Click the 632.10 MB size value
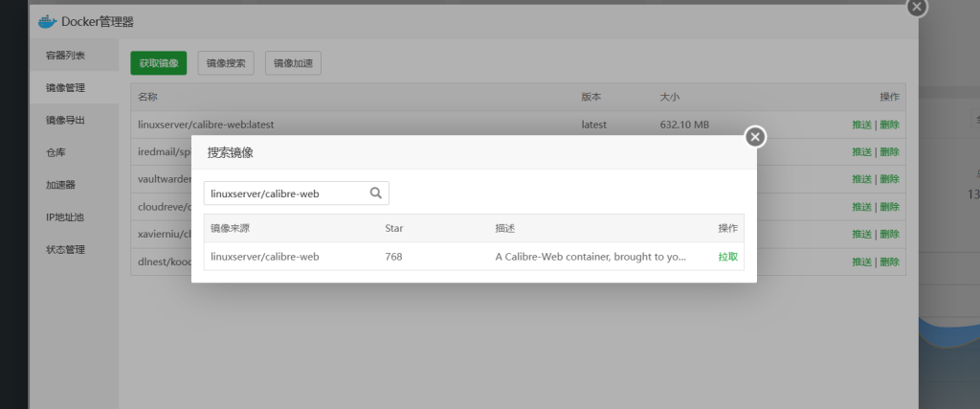The height and width of the screenshot is (409, 980). (684, 125)
